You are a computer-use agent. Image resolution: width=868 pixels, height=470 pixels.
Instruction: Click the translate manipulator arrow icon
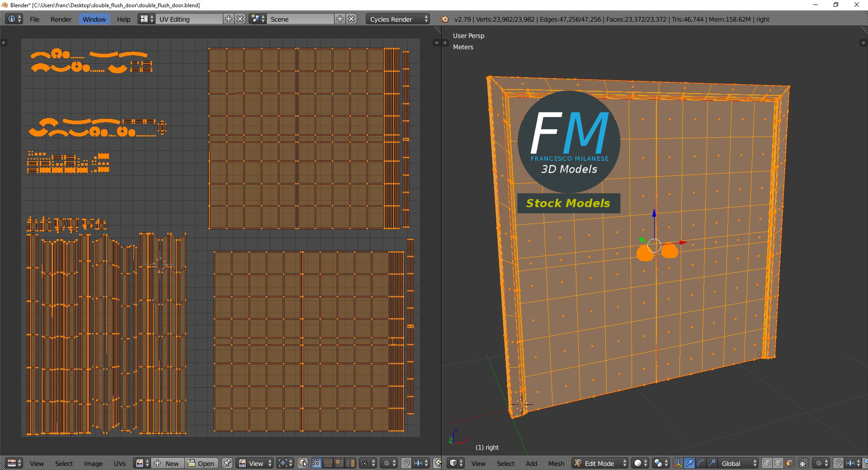689,463
